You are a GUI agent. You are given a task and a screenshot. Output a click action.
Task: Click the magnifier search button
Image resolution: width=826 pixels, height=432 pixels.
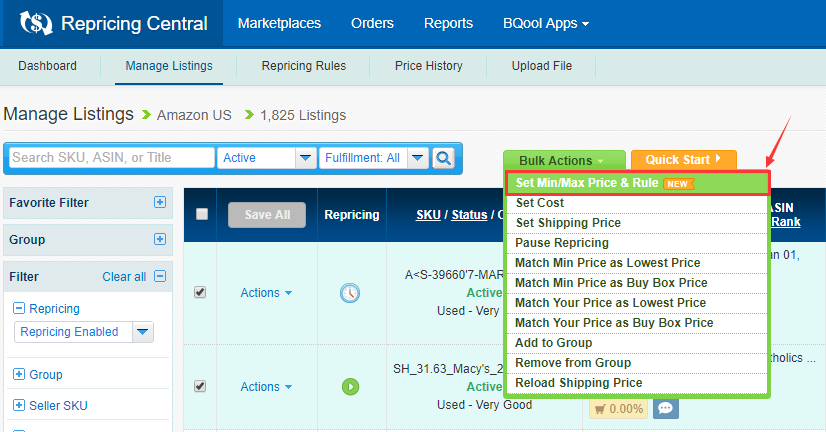pos(444,158)
